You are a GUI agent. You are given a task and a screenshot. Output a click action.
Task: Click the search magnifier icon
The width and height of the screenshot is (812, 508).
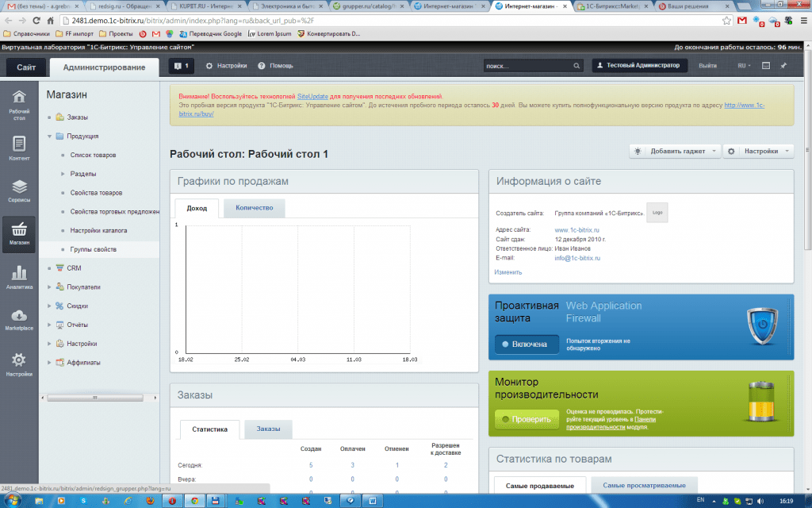pos(576,66)
